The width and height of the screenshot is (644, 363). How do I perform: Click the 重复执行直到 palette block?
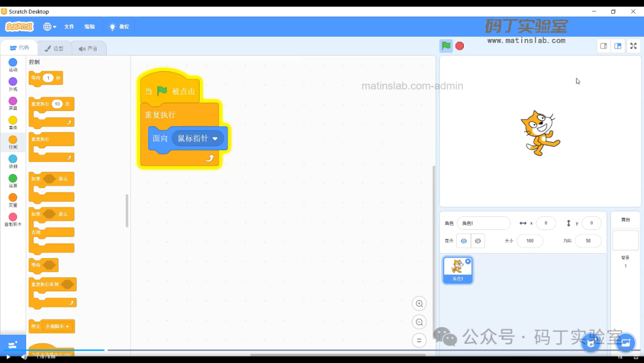52,293
